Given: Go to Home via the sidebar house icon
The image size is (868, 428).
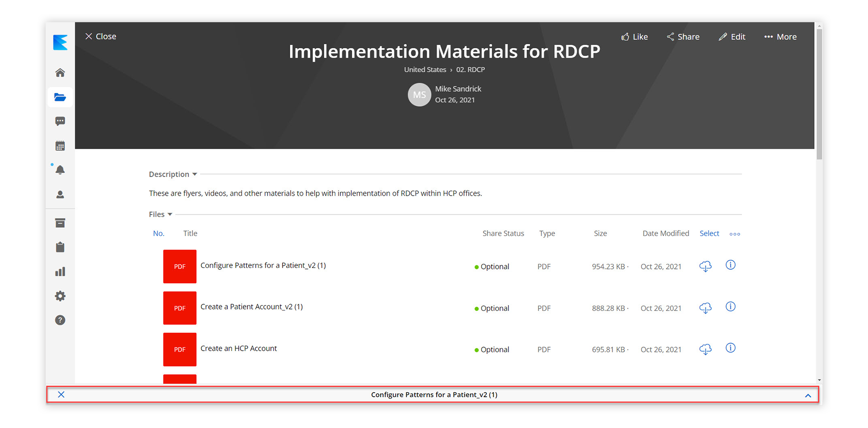Looking at the screenshot, I should click(60, 73).
